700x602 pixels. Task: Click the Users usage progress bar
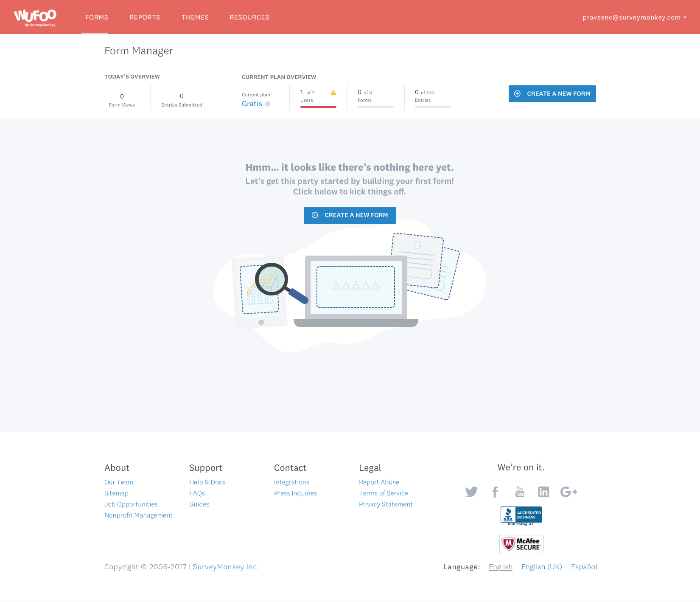tap(318, 107)
